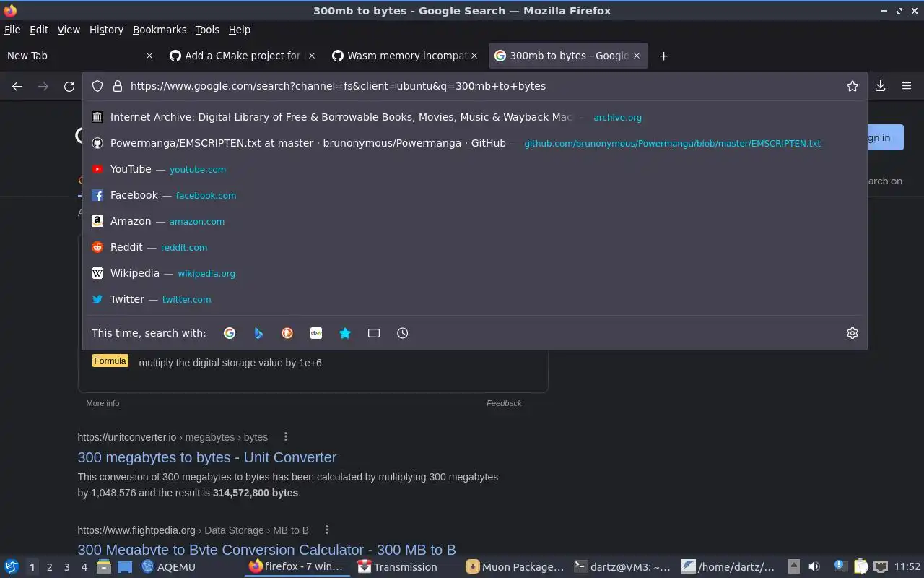
Task: Search this time with DuckDuckGo
Action: [287, 333]
